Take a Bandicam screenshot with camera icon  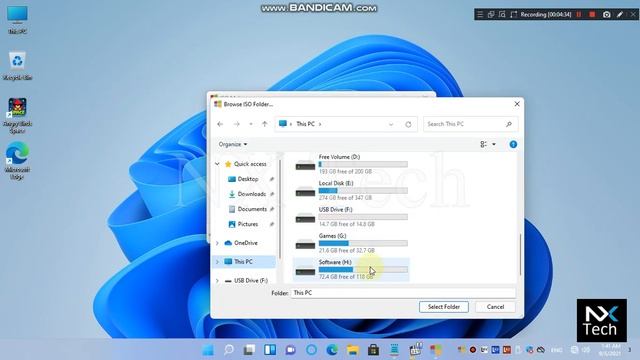click(607, 15)
